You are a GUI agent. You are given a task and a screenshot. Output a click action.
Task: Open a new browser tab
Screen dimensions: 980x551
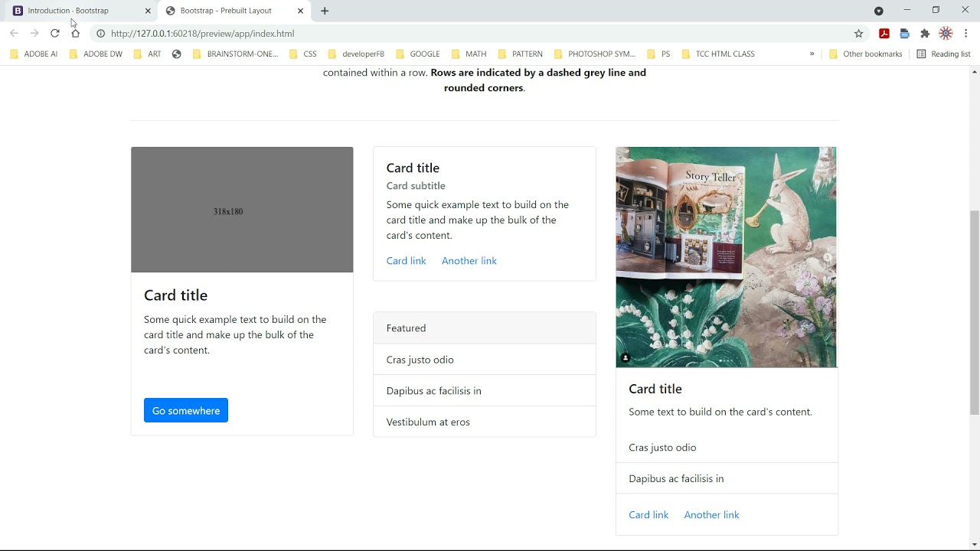tap(325, 11)
